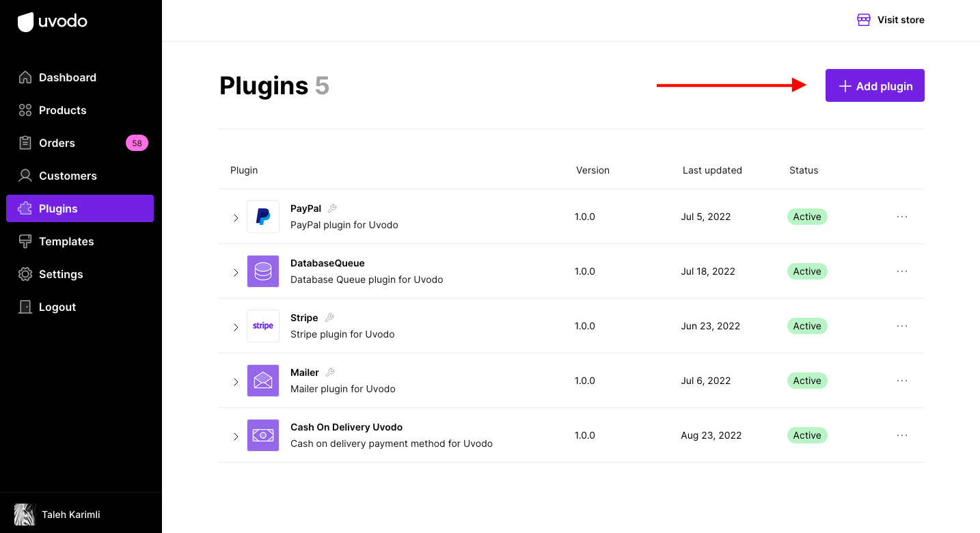Click the user avatar thumbnail

click(x=25, y=515)
